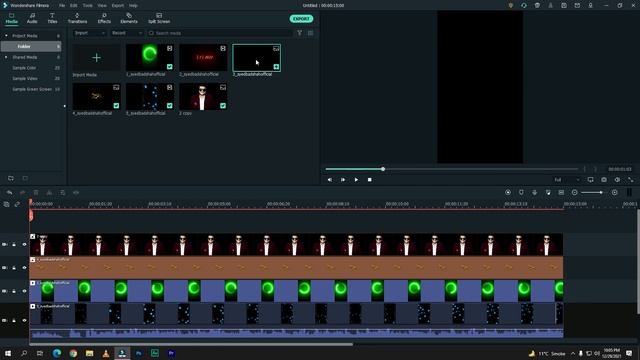Switch to the Elements tab
Screen dimensions: 640x360
tap(129, 18)
